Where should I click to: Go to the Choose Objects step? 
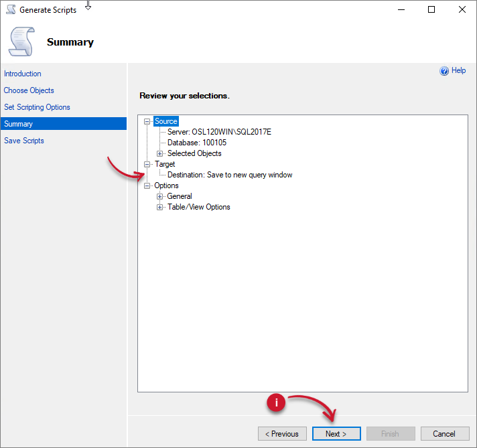[29, 90]
